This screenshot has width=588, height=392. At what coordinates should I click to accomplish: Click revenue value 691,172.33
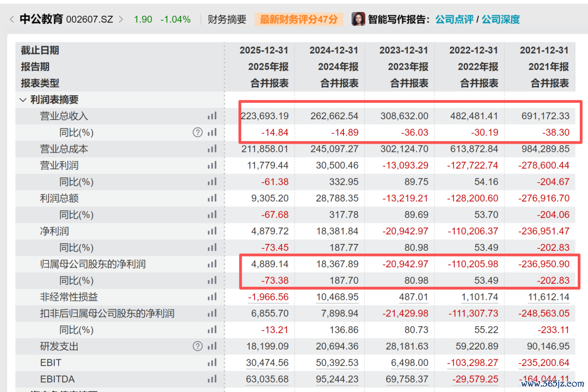(x=545, y=116)
